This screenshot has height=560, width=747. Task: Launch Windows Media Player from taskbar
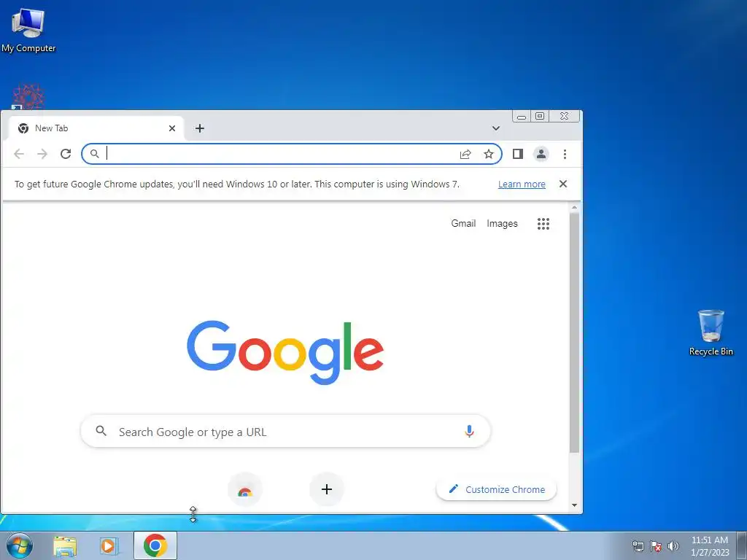tap(109, 546)
